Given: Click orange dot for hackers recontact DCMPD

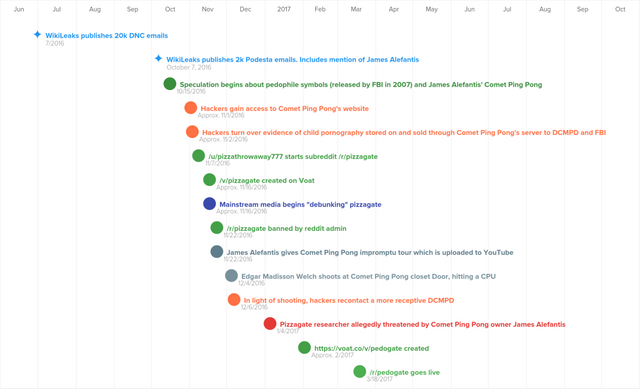Looking at the screenshot, I should pos(234,300).
